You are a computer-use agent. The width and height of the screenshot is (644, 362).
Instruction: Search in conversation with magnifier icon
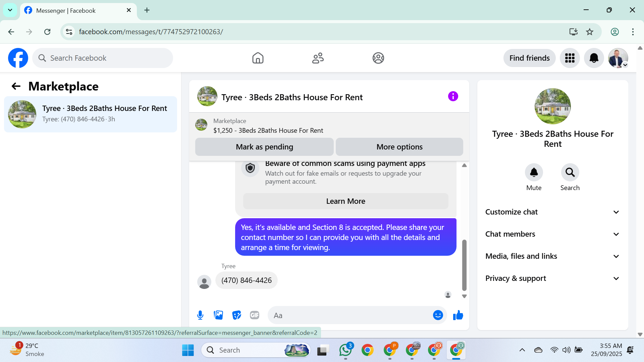click(x=570, y=172)
